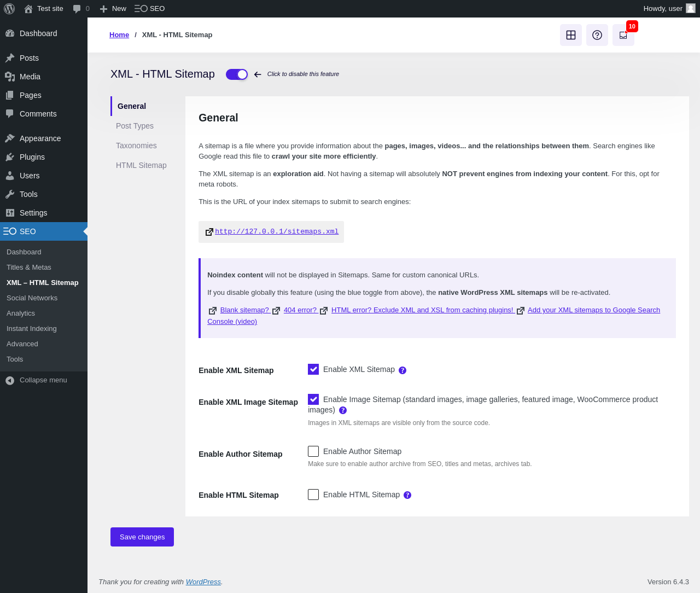700x593 pixels.
Task: Click help icon beside Enable XML Sitemap
Action: 402,370
